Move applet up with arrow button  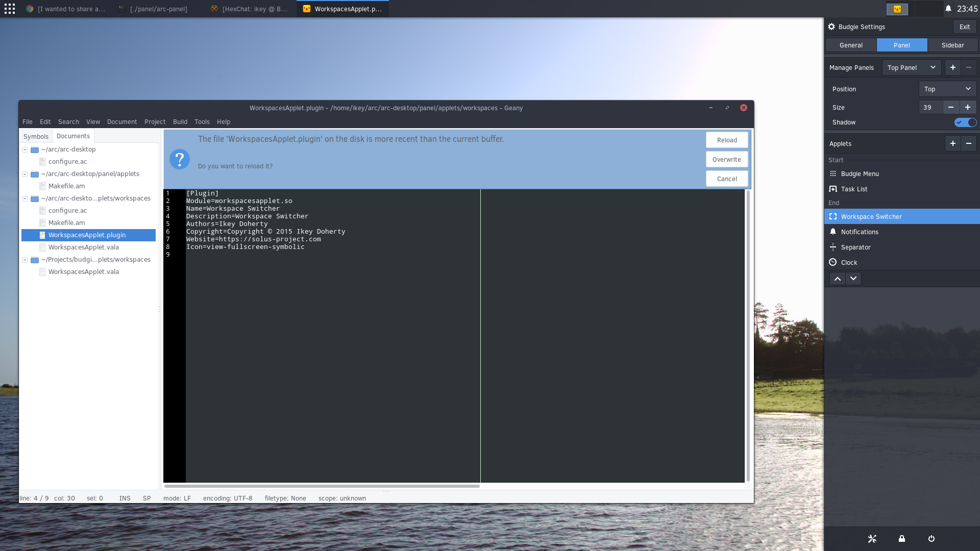pos(838,279)
